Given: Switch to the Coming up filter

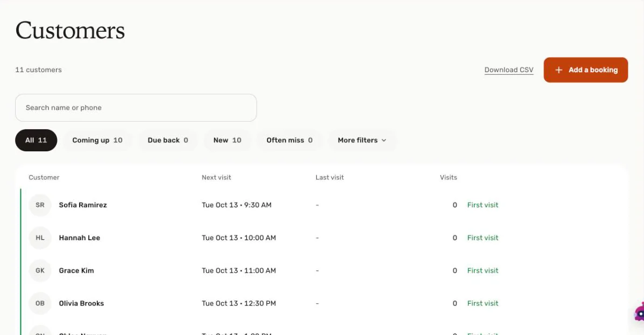Looking at the screenshot, I should [x=97, y=140].
